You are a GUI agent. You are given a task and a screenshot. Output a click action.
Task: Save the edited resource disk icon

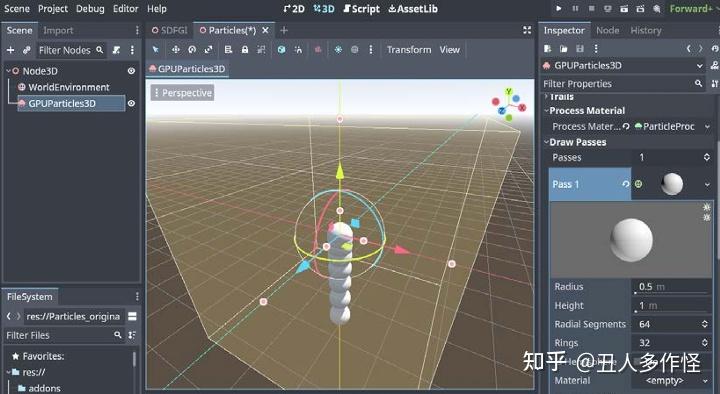click(x=580, y=49)
